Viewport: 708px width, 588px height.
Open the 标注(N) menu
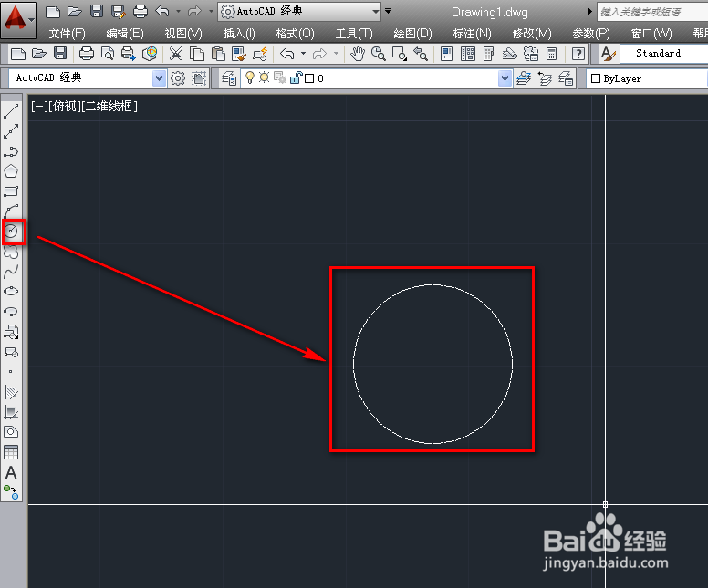tap(472, 34)
